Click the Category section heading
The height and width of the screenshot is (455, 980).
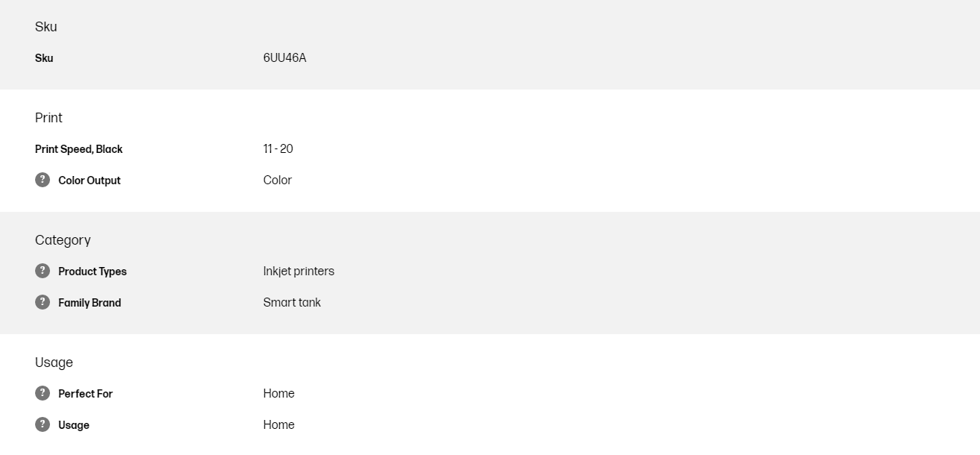pyautogui.click(x=63, y=240)
